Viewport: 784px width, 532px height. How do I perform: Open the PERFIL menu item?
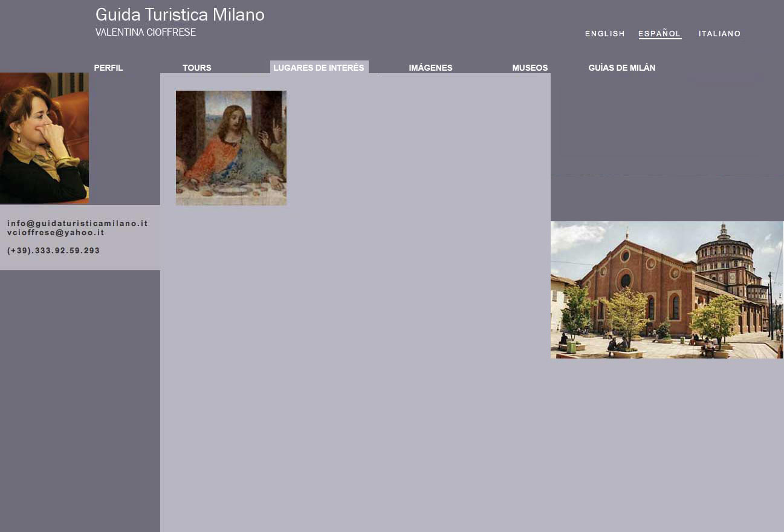[108, 68]
